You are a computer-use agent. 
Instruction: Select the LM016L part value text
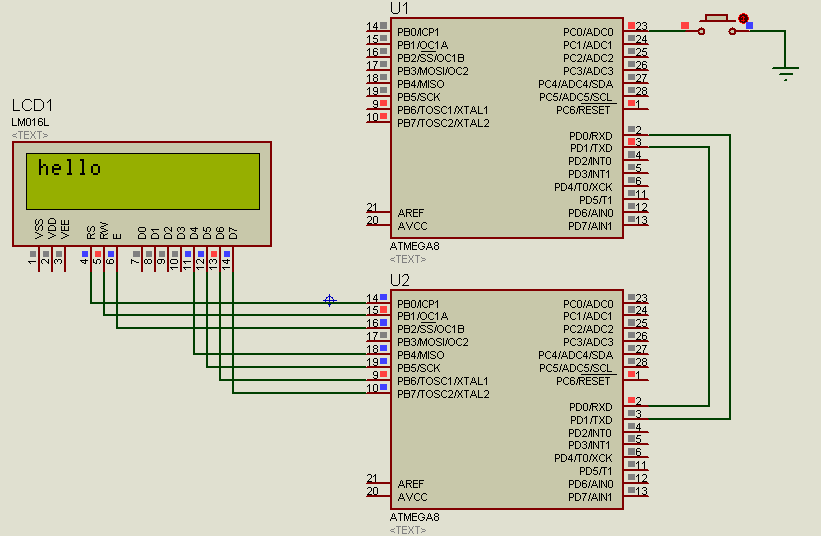(30, 122)
